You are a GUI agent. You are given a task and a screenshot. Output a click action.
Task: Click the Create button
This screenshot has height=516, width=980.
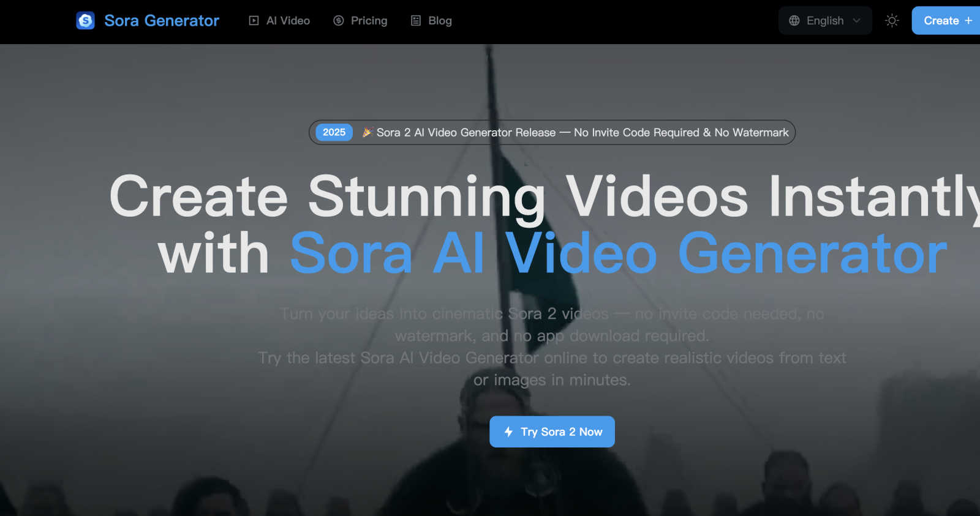[946, 21]
